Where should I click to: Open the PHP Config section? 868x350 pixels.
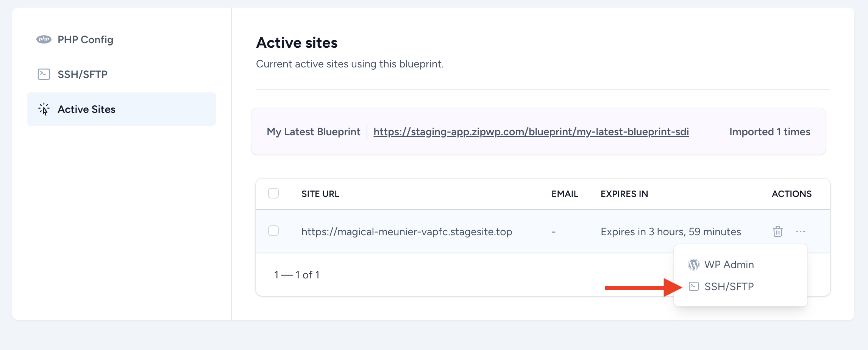85,39
